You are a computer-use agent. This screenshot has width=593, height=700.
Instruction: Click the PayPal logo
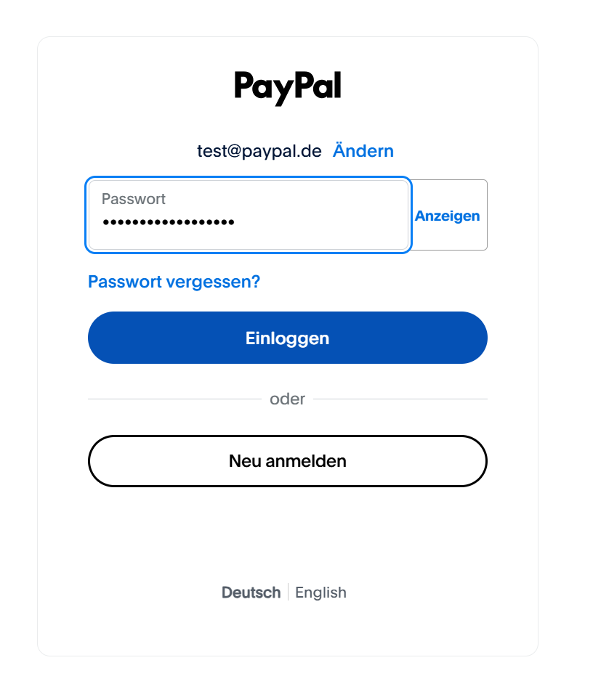click(287, 87)
